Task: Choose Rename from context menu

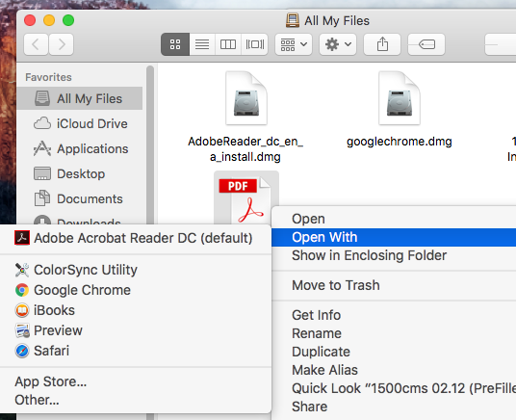Action: tap(394, 333)
